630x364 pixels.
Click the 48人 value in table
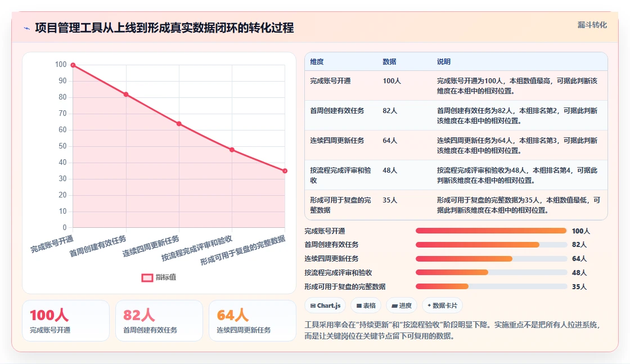pyautogui.click(x=390, y=170)
